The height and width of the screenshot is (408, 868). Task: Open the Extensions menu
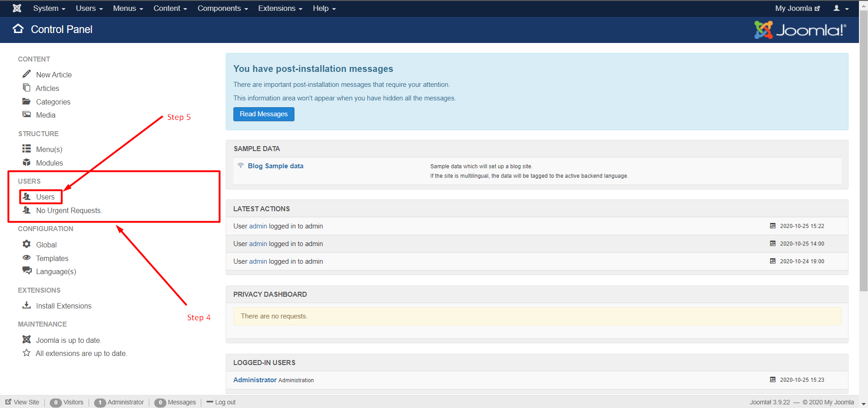(280, 8)
